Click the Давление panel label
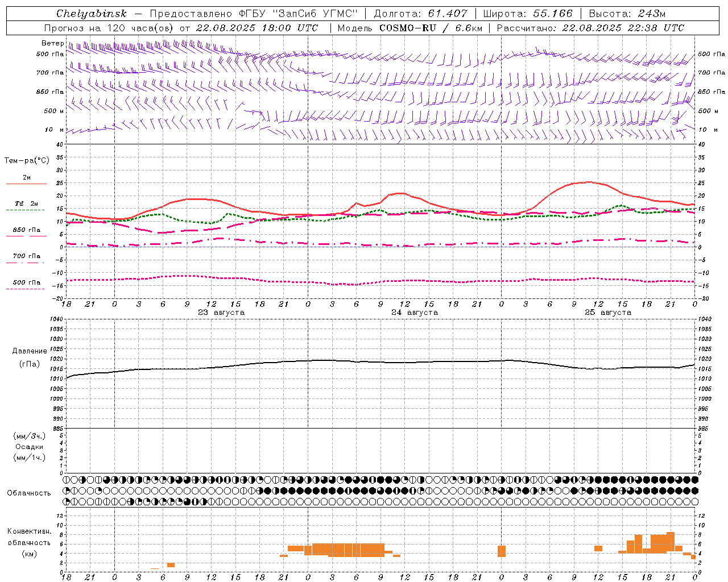The image size is (728, 582). (x=30, y=351)
